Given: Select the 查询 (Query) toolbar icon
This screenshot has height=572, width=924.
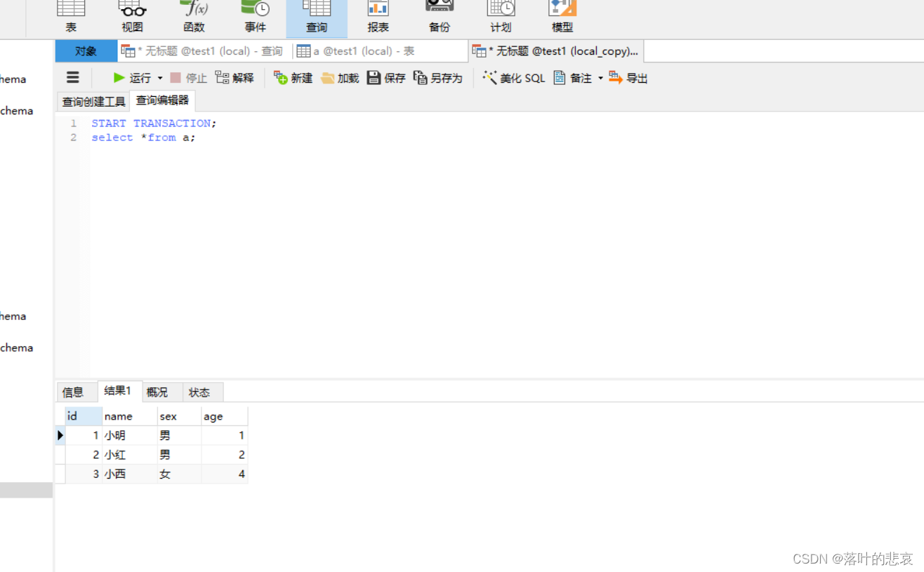Looking at the screenshot, I should (317, 18).
